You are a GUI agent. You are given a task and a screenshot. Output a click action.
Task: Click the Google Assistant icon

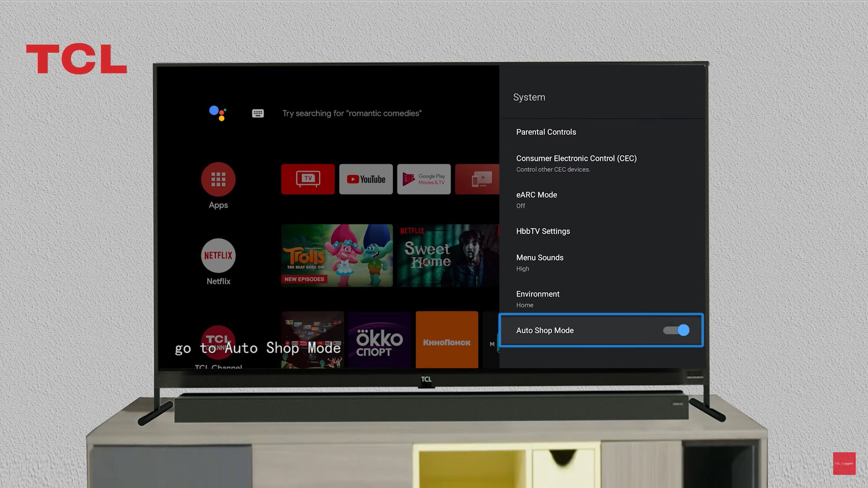218,113
